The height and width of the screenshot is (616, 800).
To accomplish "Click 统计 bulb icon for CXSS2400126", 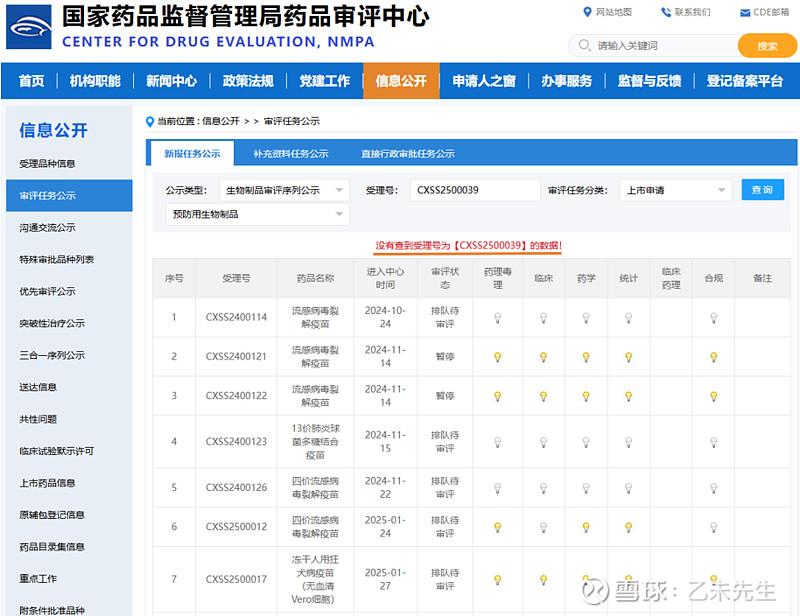I will point(628,488).
